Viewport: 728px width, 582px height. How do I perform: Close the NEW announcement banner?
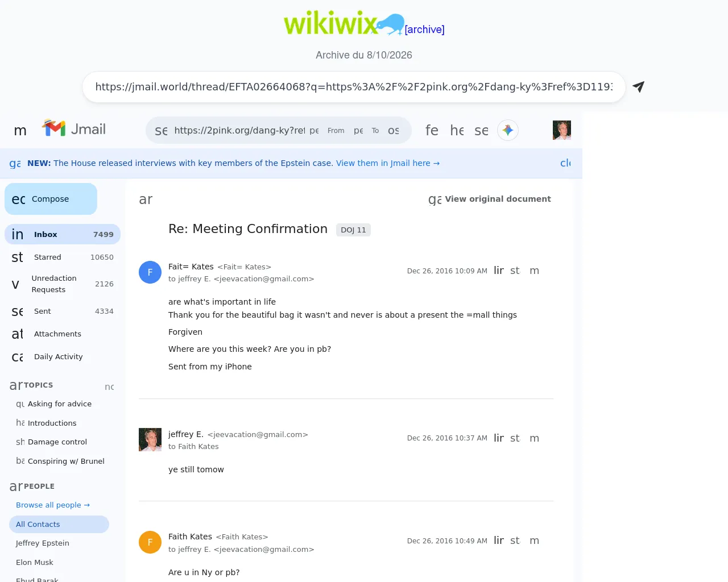[565, 163]
